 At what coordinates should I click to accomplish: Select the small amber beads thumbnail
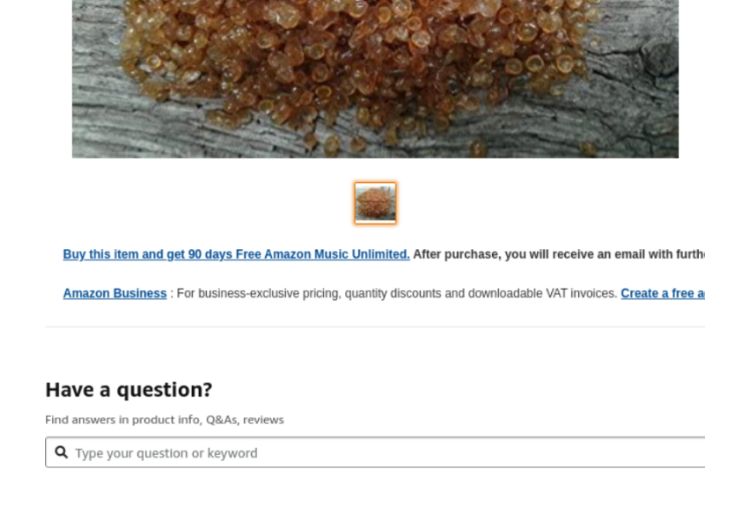pos(375,203)
